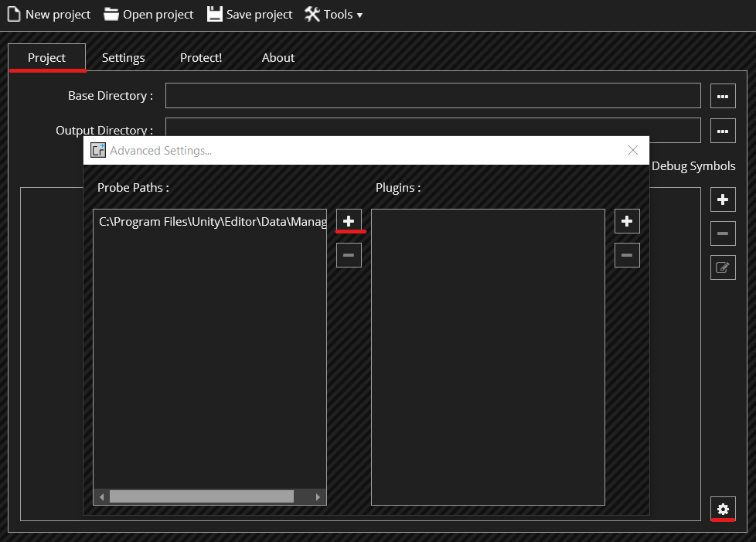Click the Advanced Settings dialog title icon
The height and width of the screenshot is (542, 756).
(x=98, y=151)
